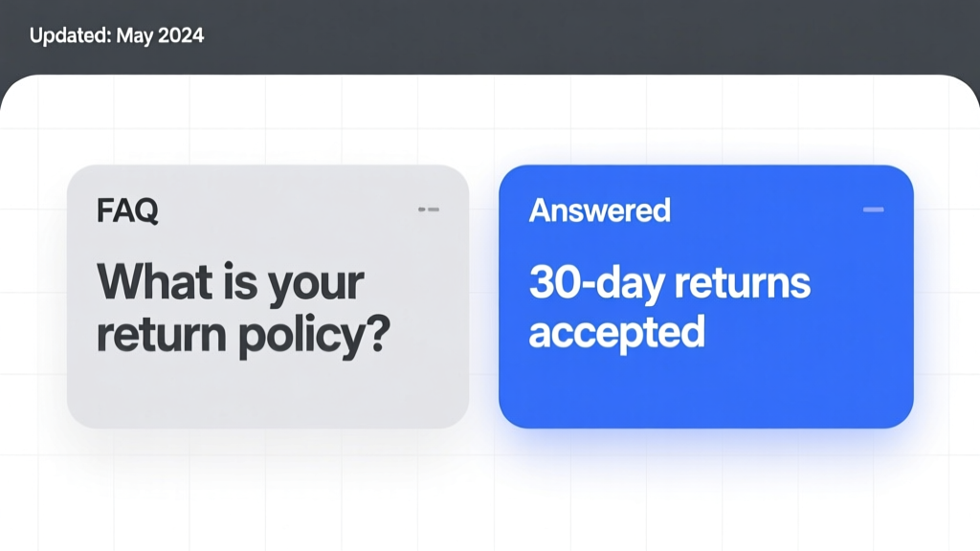Click the 'Updated: May 2024' label
Screen dimensions: 980x551
pos(116,35)
